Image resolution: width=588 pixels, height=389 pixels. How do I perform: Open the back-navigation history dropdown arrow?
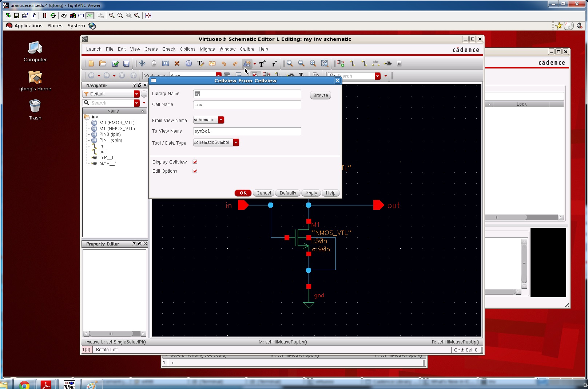tap(99, 76)
